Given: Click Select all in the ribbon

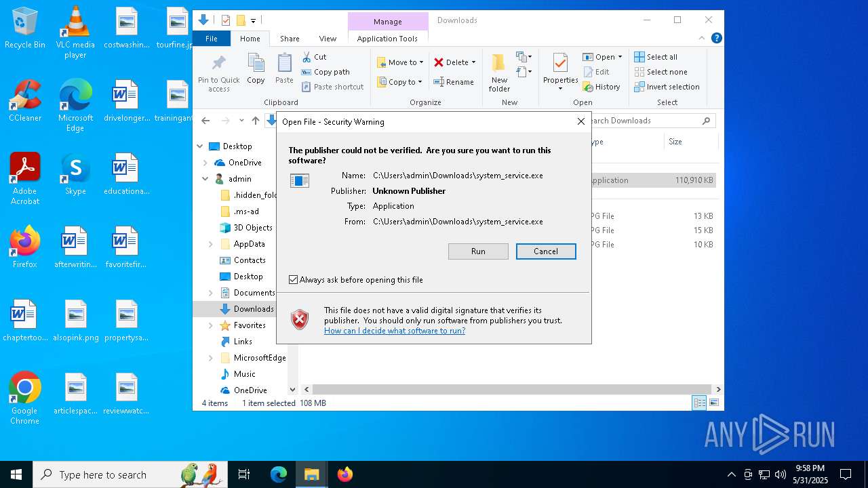Looking at the screenshot, I should point(656,57).
